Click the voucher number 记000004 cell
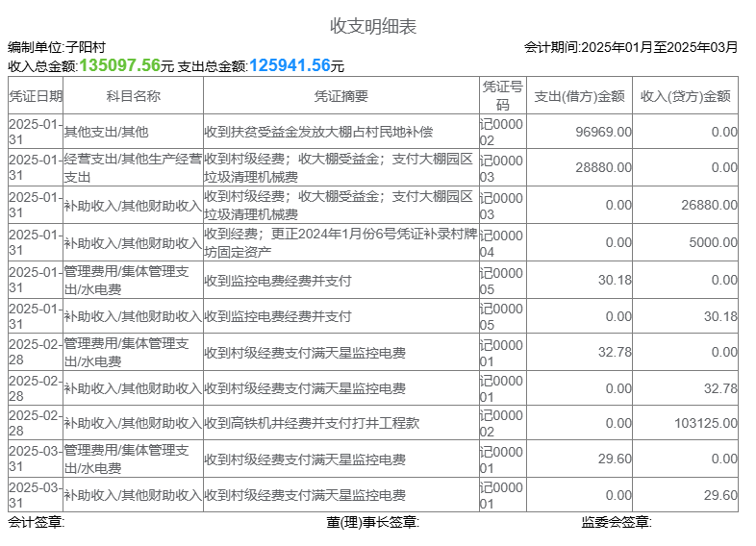Image resolution: width=756 pixels, height=546 pixels. 502,243
